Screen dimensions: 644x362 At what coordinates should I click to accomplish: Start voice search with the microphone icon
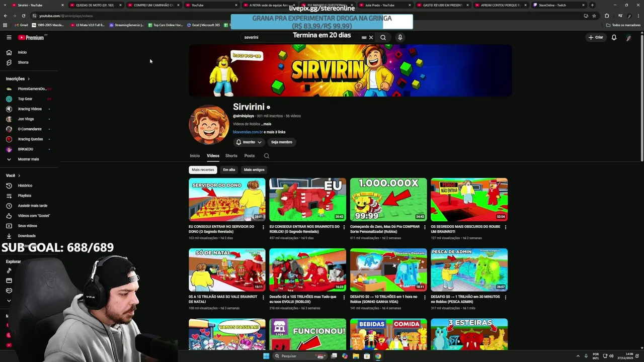point(400,37)
